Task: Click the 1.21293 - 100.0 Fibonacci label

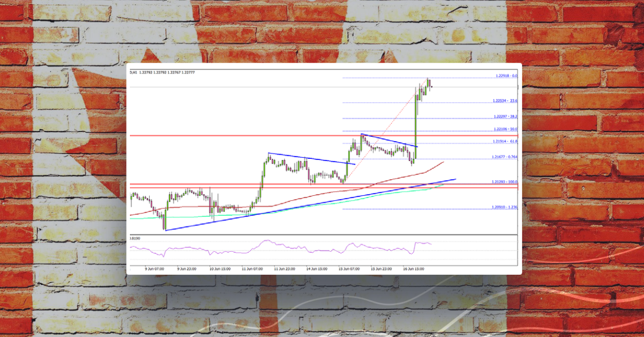Action: point(504,182)
